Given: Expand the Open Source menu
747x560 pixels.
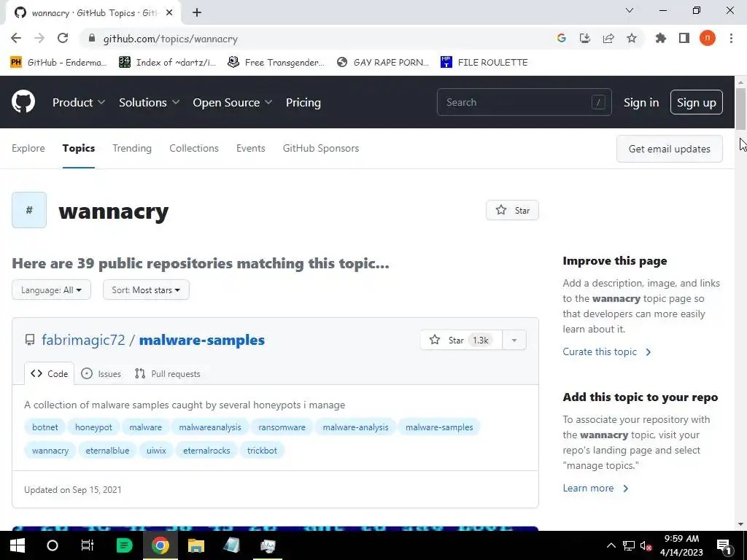Looking at the screenshot, I should pos(233,102).
